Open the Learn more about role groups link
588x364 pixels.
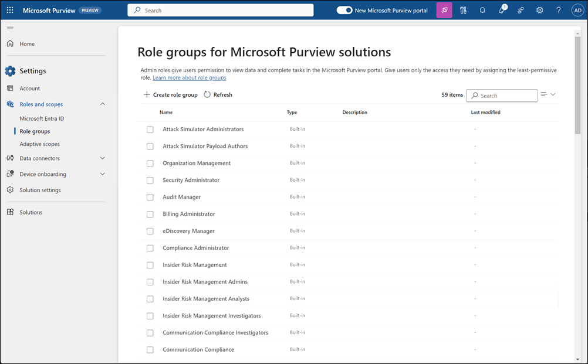pyautogui.click(x=189, y=77)
